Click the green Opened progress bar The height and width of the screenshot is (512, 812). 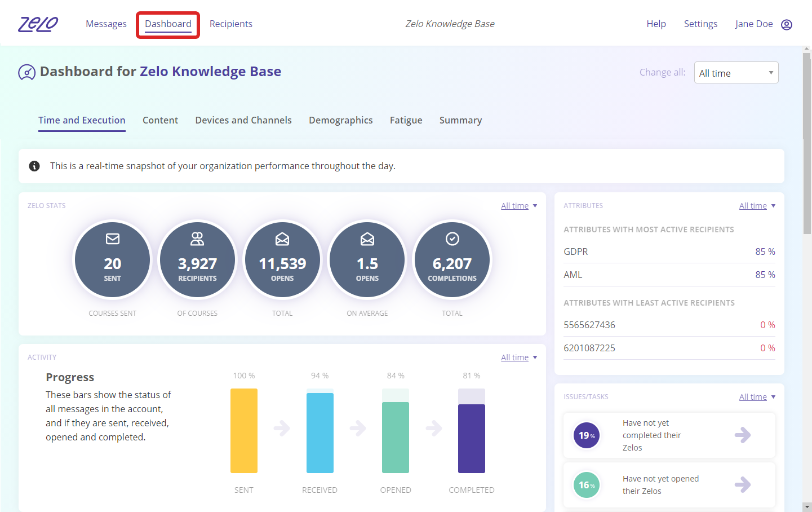click(396, 438)
